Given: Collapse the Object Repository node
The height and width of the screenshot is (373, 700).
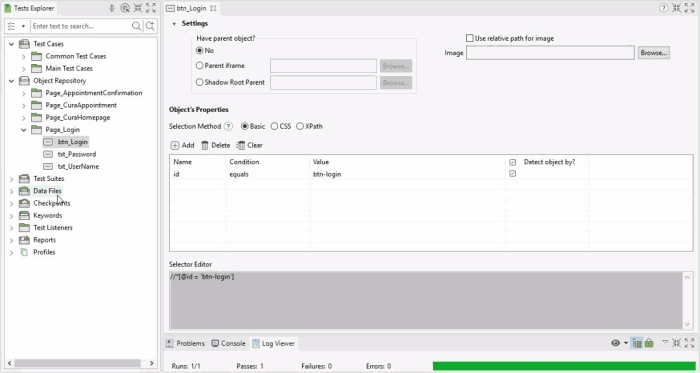Looking at the screenshot, I should [x=12, y=81].
